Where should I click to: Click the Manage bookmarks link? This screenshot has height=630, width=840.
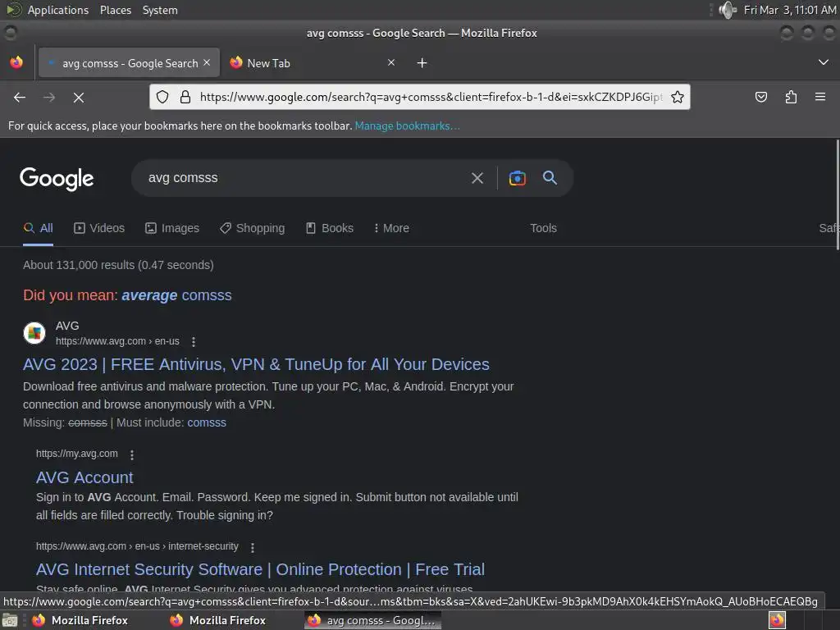point(407,126)
